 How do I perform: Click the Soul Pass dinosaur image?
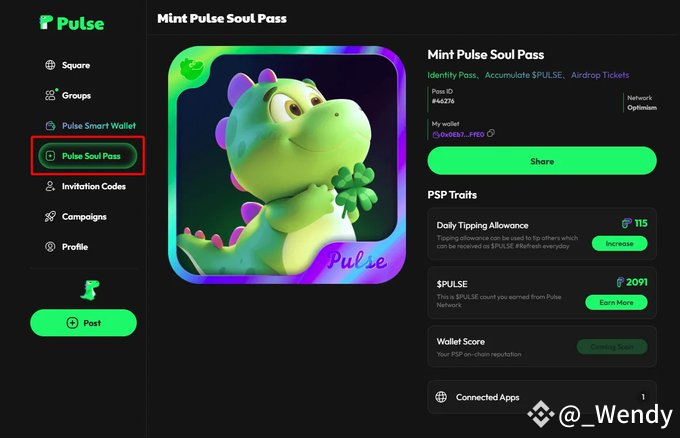click(x=287, y=165)
